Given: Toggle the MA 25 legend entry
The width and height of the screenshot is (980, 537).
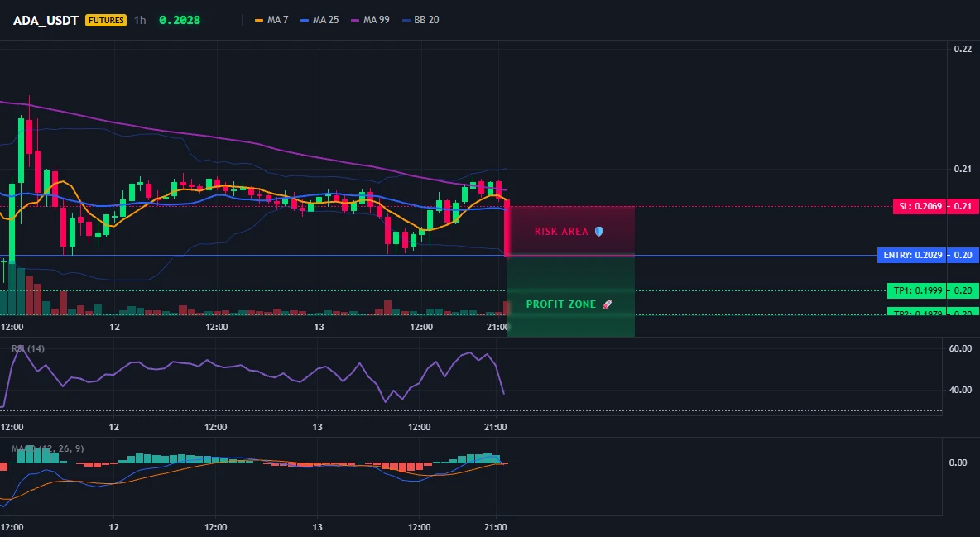Looking at the screenshot, I should 320,20.
